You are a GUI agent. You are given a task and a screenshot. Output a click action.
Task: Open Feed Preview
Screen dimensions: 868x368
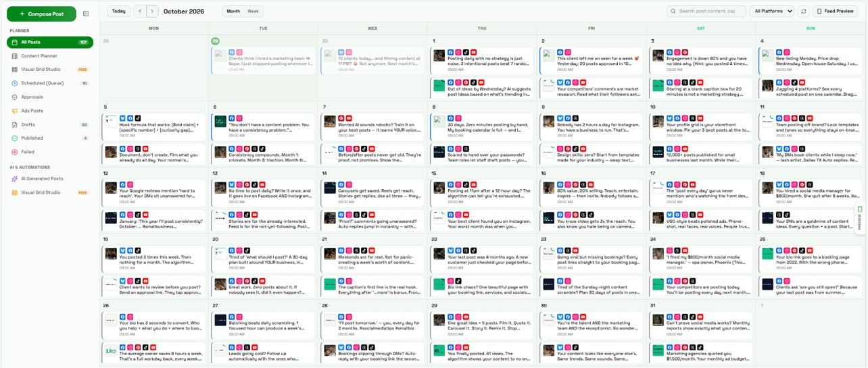pyautogui.click(x=836, y=11)
